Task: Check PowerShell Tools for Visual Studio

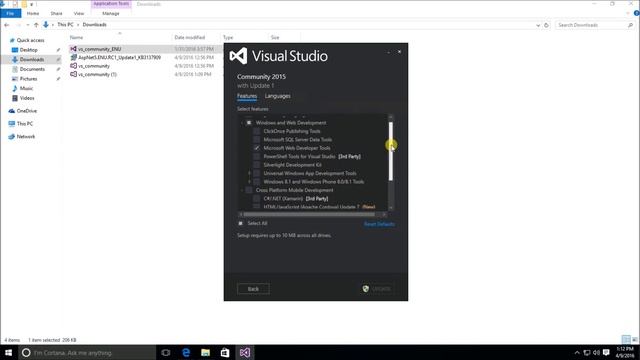Action: [256, 156]
